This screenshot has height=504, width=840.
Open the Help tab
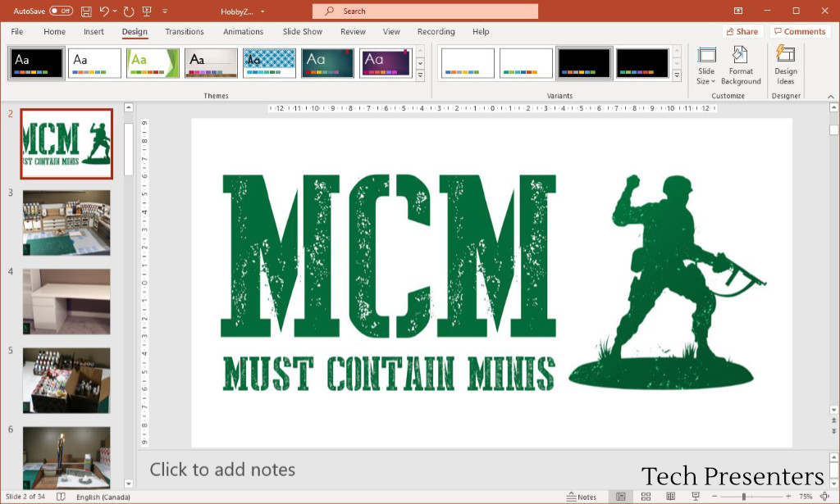pos(481,32)
